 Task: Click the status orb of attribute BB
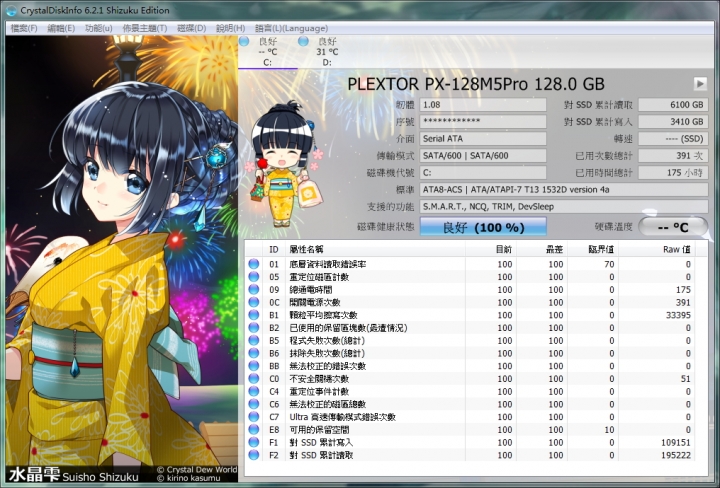click(x=253, y=366)
